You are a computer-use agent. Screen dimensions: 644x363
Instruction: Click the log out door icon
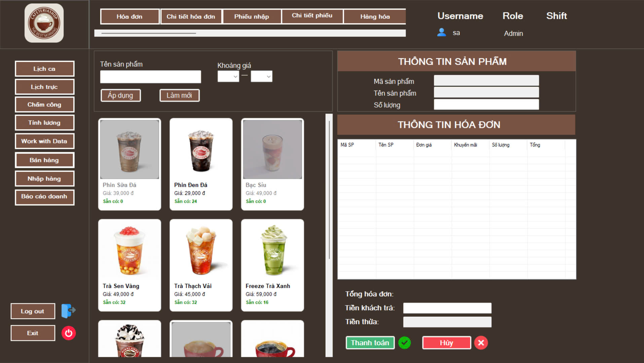click(68, 310)
